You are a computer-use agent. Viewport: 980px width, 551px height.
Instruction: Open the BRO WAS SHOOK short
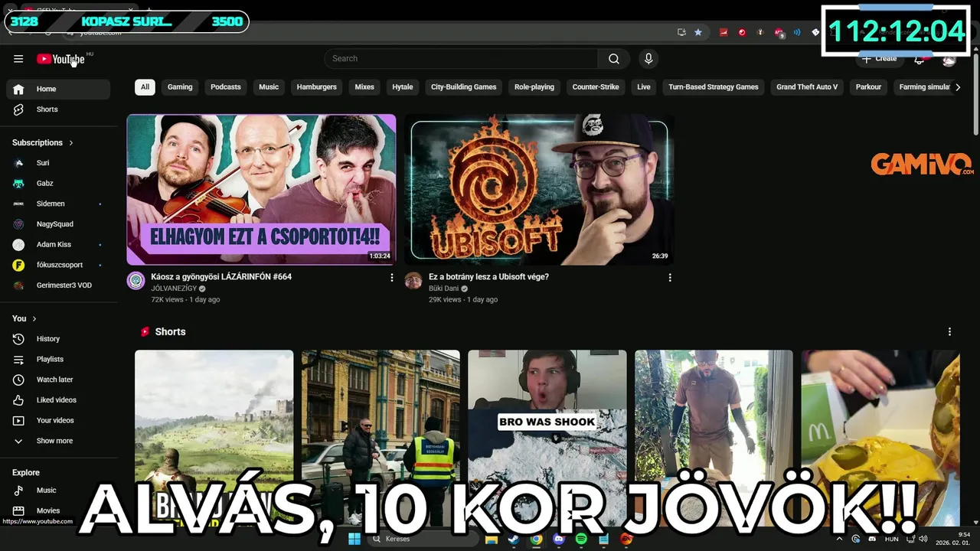547,439
